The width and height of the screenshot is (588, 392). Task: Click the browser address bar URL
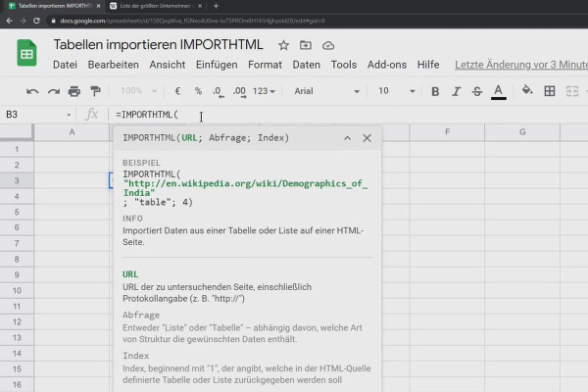tap(192, 21)
